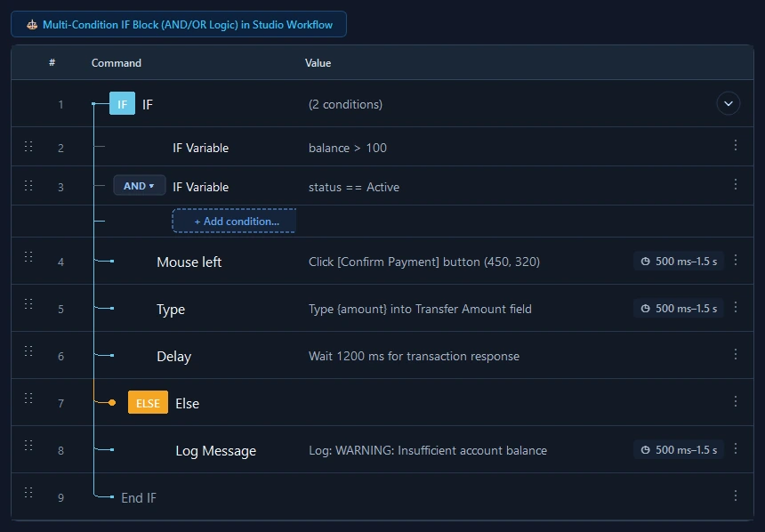Click drag handle on Mouse left row
The image size is (765, 532).
click(28, 256)
